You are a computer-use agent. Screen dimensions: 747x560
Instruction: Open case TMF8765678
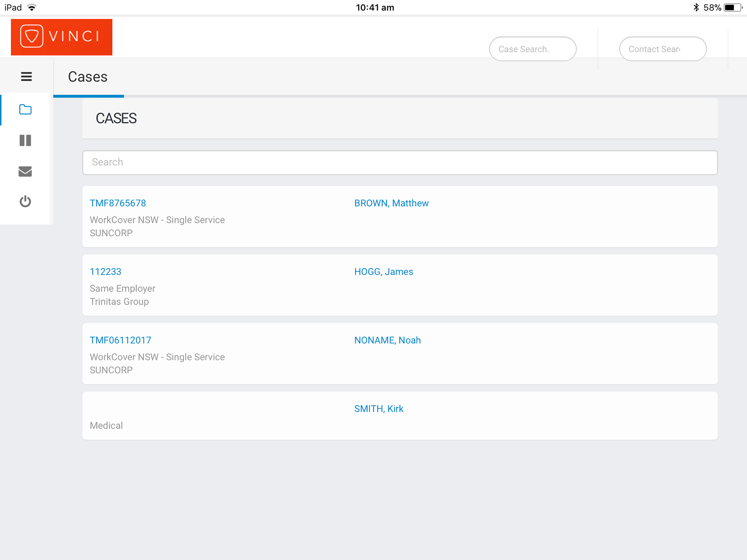coord(118,203)
